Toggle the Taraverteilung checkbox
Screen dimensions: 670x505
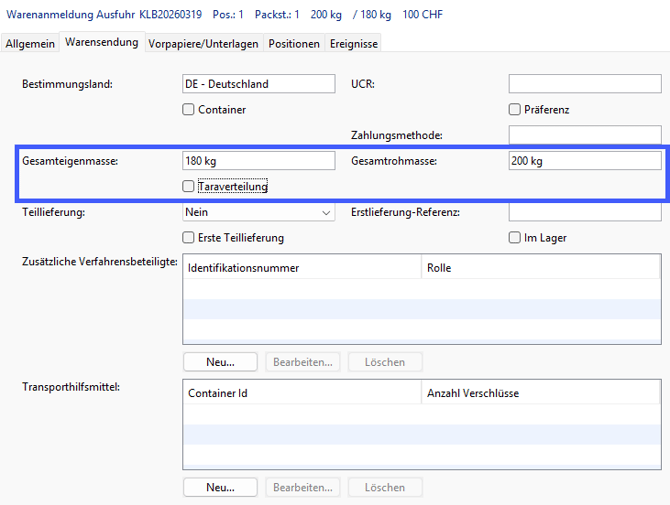188,186
